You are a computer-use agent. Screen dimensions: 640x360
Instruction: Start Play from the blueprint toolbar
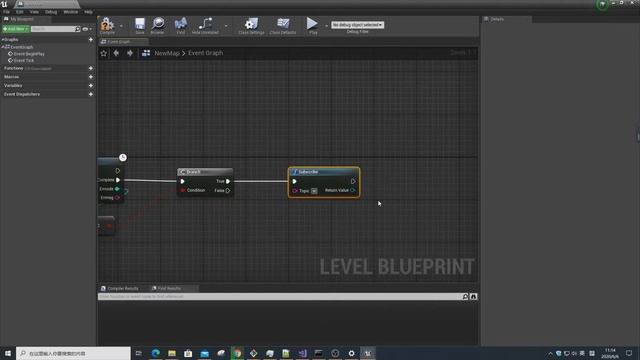point(312,24)
